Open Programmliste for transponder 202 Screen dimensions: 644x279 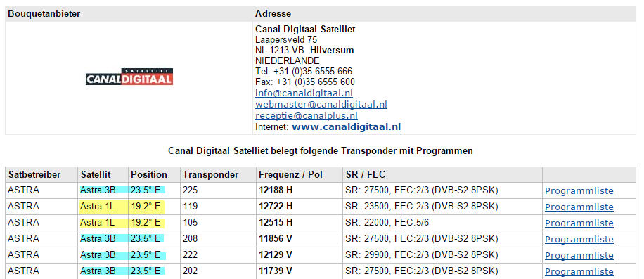tap(579, 271)
